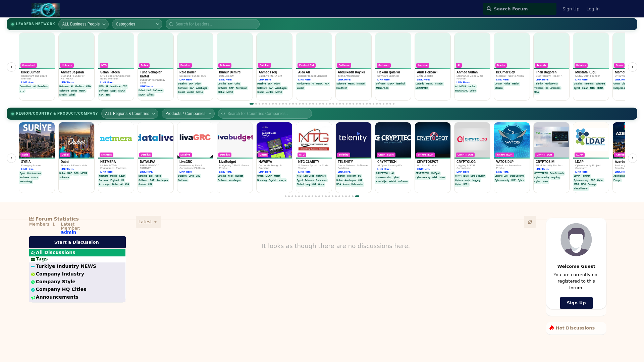
Task: Click the globe logo in the header
Action: (46, 9)
